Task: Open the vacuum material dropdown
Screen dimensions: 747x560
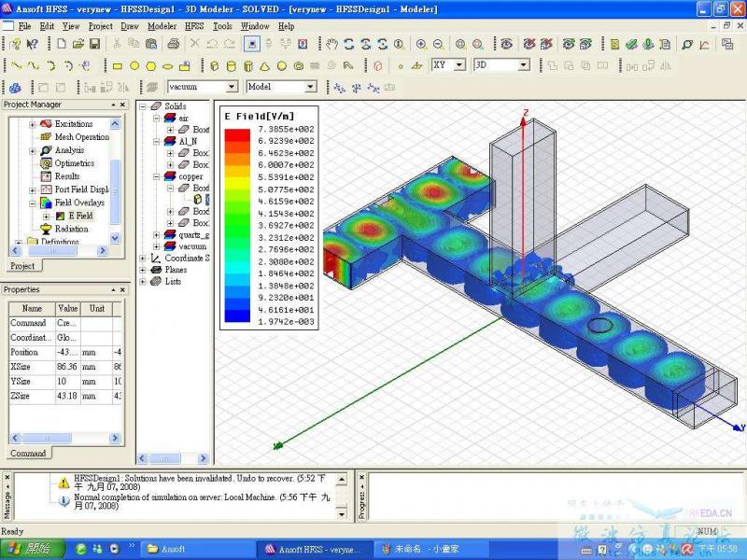Action: [x=232, y=87]
